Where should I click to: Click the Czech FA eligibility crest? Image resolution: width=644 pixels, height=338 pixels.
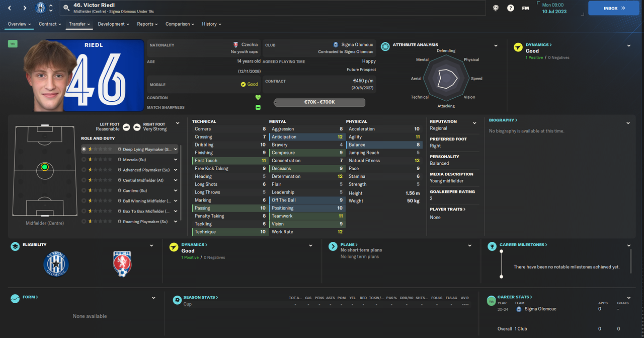pos(122,264)
